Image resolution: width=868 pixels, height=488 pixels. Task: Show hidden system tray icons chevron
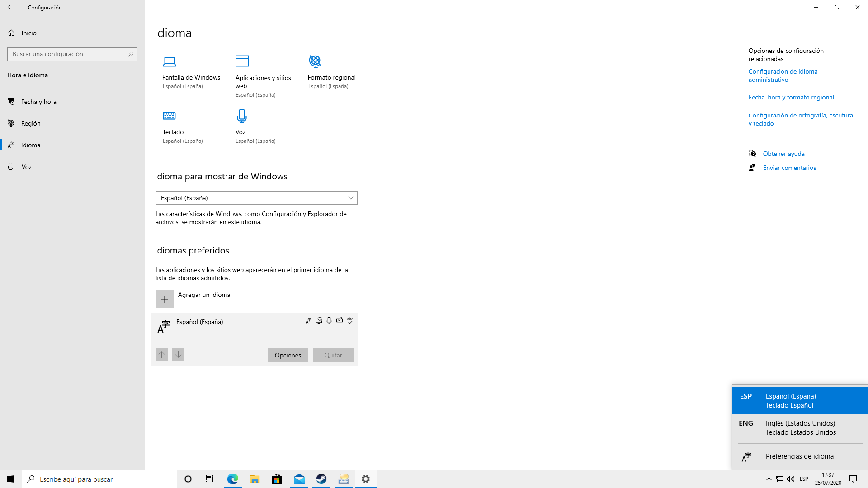pyautogui.click(x=769, y=479)
